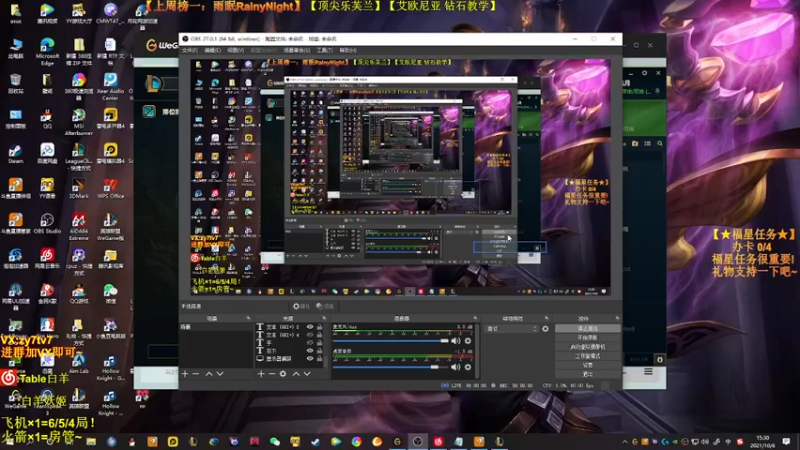Open 滤镜 filters button above panels
The width and height of the screenshot is (800, 450).
pyautogui.click(x=324, y=306)
